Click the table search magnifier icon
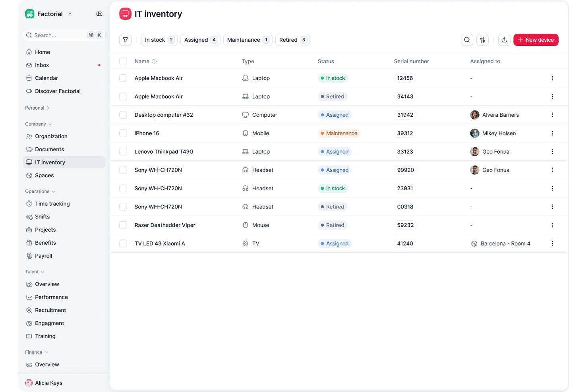This screenshot has height=392, width=588. tap(467, 40)
